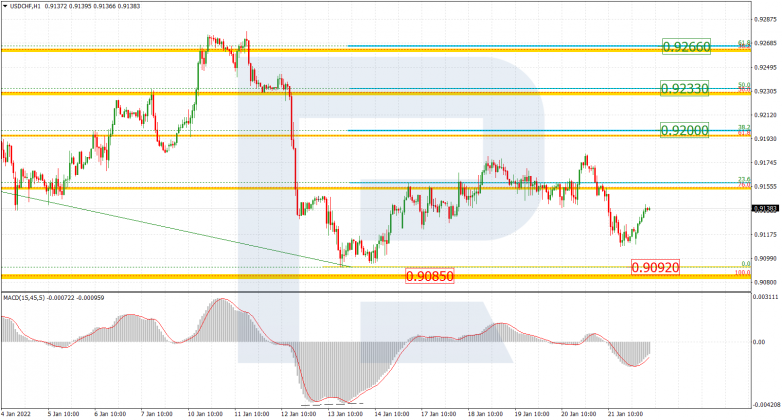Click the MACD zero line value 0.00
Screen dimensions: 782x420
(759, 342)
